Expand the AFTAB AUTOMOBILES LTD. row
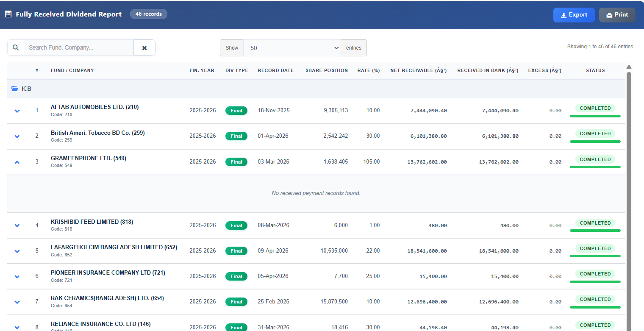The image size is (644, 331). click(x=17, y=111)
